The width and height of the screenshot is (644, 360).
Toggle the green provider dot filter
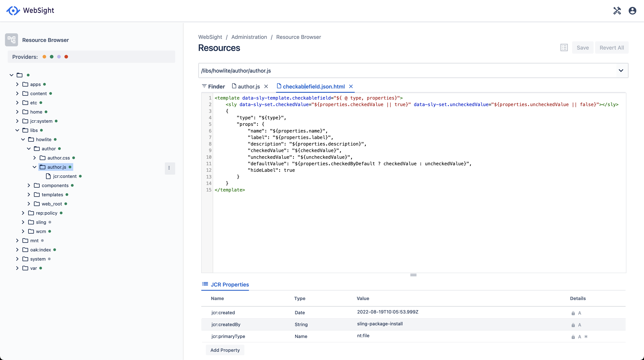coord(52,57)
